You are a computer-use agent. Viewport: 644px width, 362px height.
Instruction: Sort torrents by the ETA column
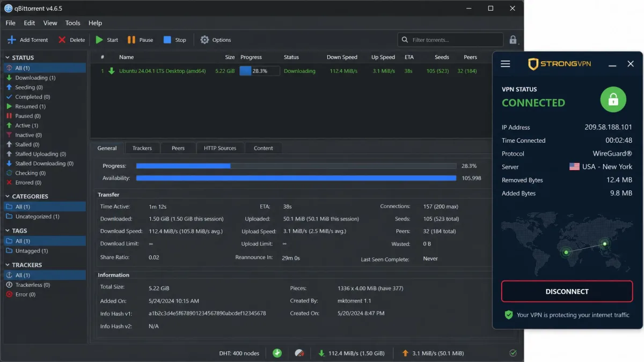(x=409, y=57)
